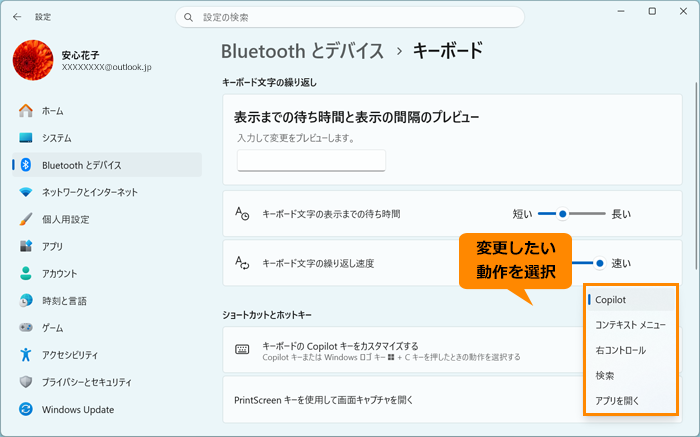Click キーボード文字の繰り返し section heading
This screenshot has height=437, width=700.
[270, 83]
